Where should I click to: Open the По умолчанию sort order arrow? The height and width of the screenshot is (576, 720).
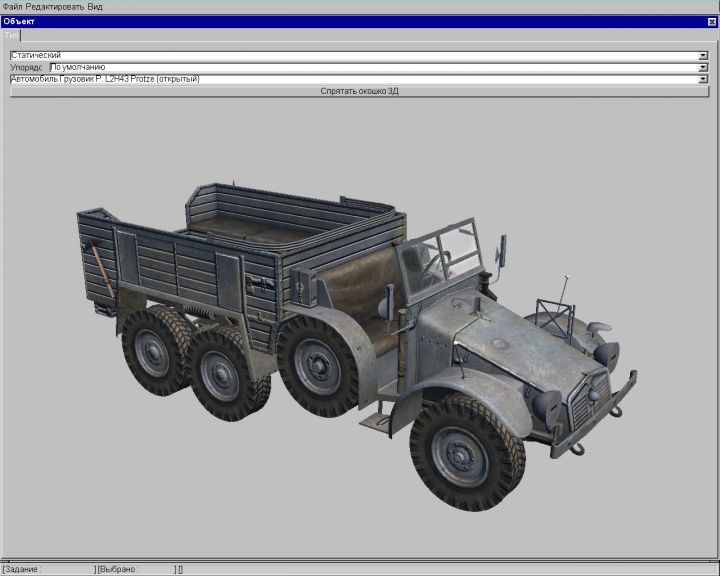(x=703, y=67)
